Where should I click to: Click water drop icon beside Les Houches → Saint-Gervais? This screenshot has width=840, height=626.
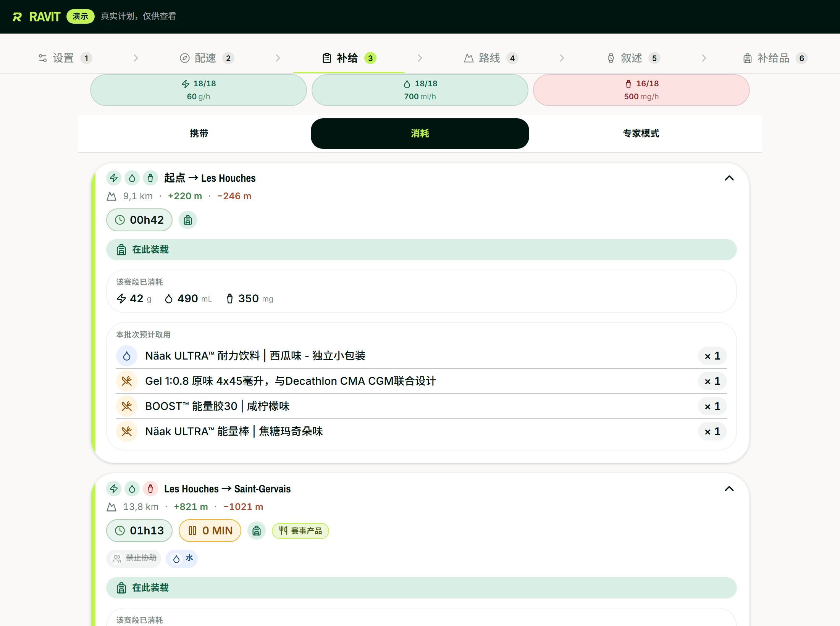click(x=132, y=489)
